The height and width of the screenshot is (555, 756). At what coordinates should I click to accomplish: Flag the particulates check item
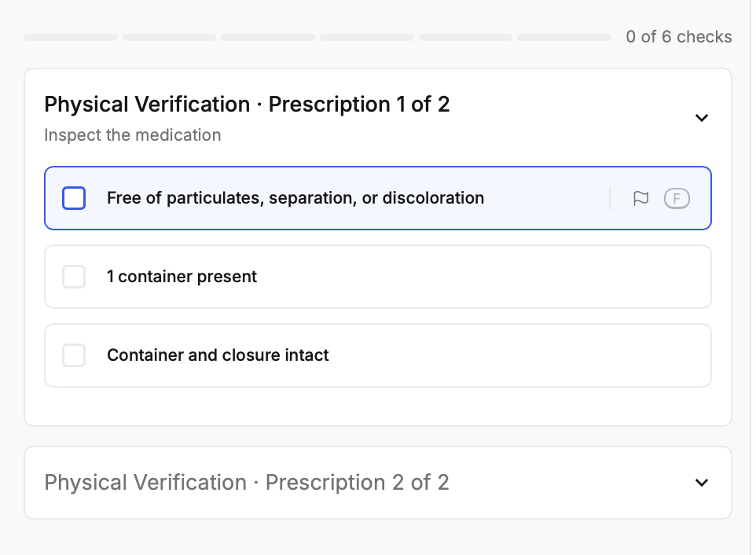tap(640, 198)
